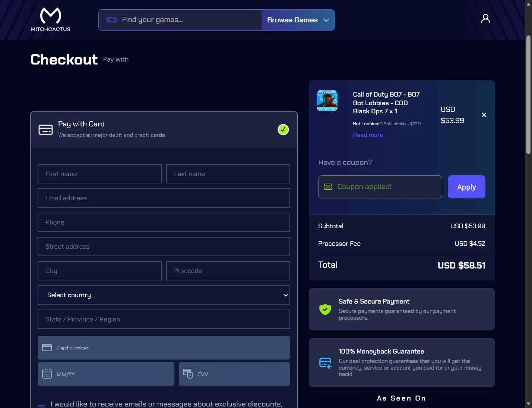Click the As Seen On label

401,398
